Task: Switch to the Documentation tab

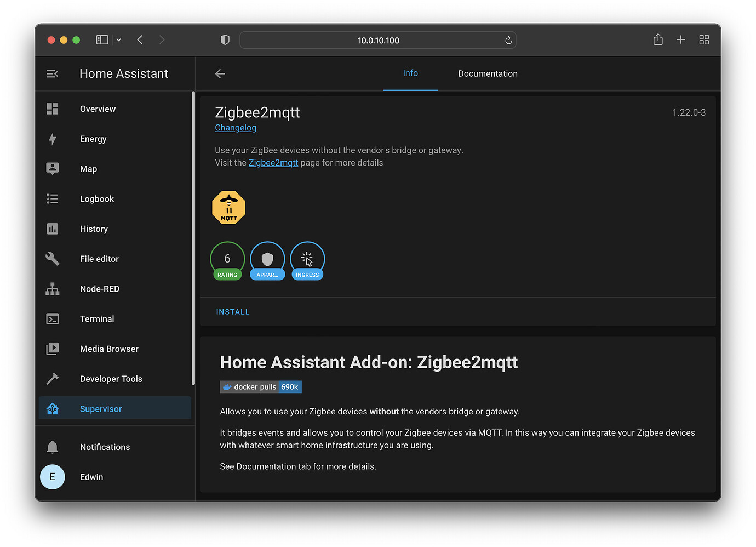Action: coord(487,73)
